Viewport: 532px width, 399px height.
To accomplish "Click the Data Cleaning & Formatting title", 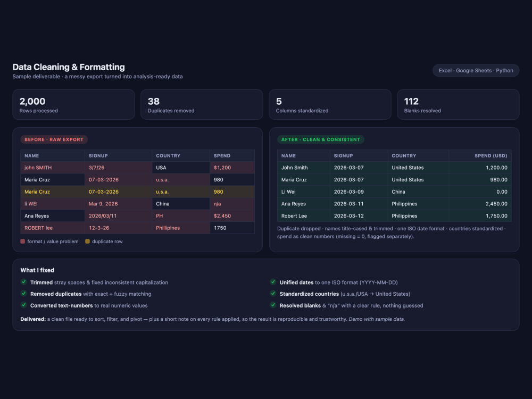I will (69, 67).
